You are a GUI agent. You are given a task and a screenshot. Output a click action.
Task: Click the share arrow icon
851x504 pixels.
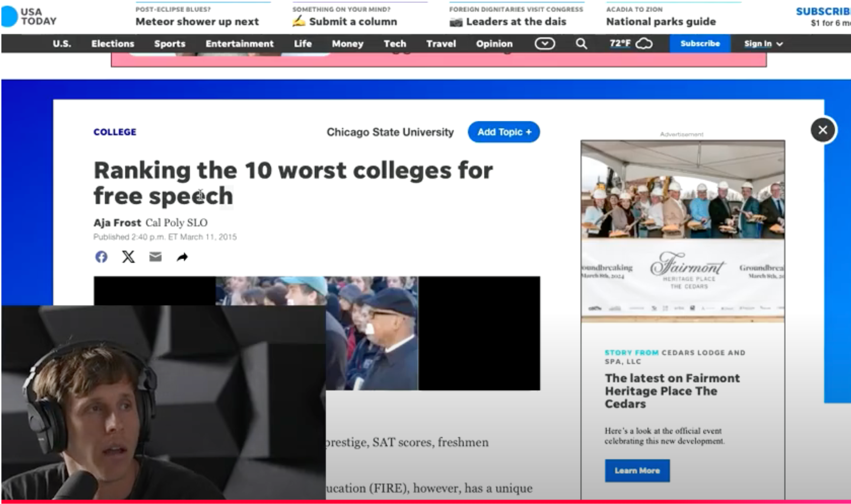pos(182,257)
